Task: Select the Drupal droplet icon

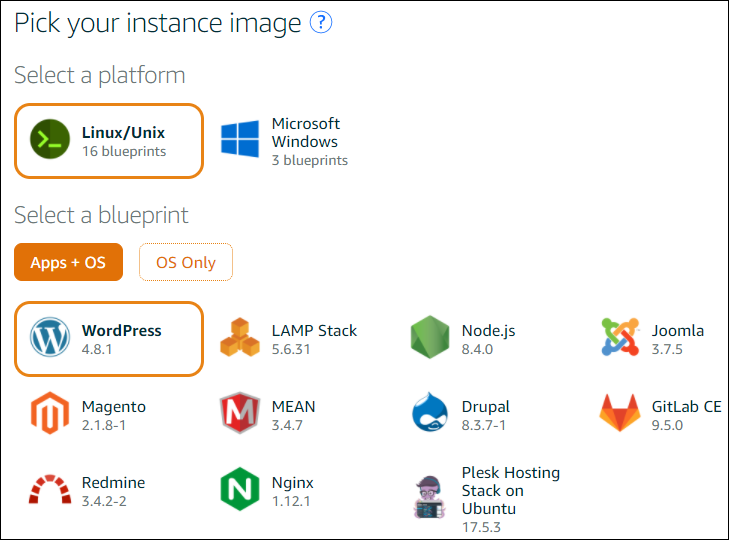Action: (430, 414)
